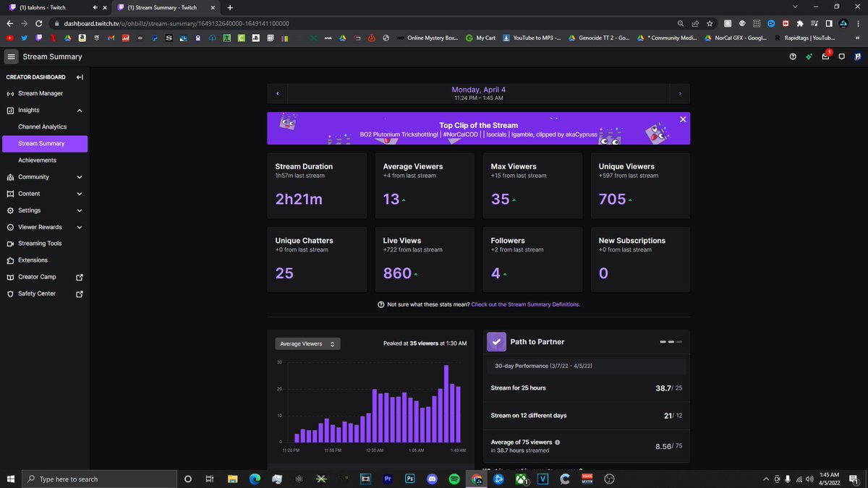Open Channel Analytics page
This screenshot has width=868, height=488.
point(43,127)
